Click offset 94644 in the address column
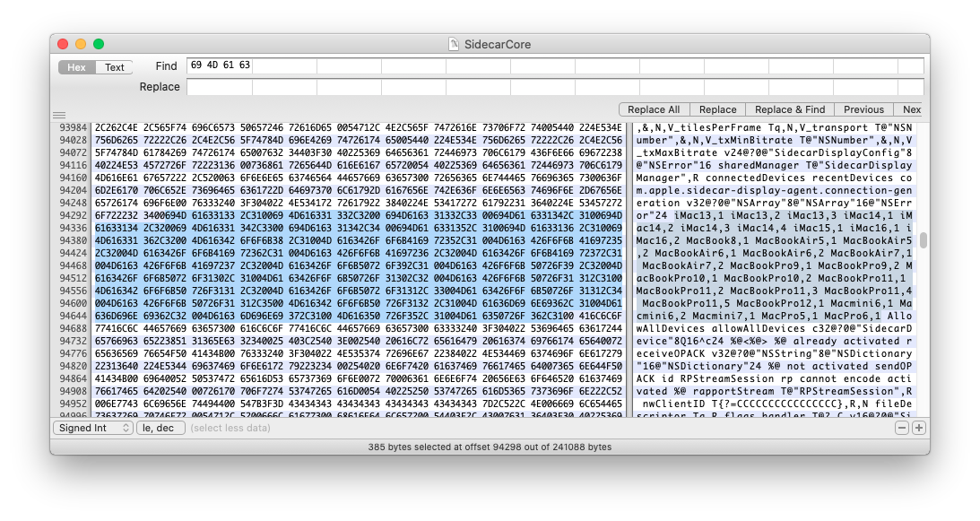This screenshot has height=521, width=980. (x=74, y=316)
